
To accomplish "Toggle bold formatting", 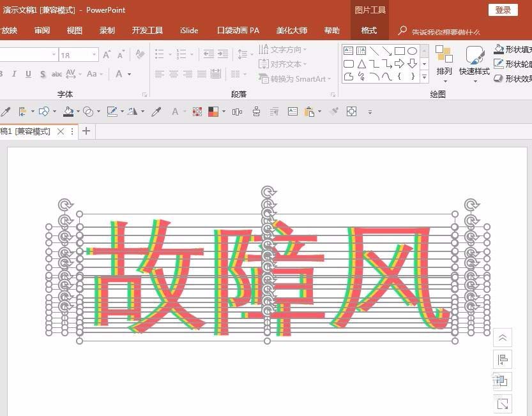I will (0, 75).
